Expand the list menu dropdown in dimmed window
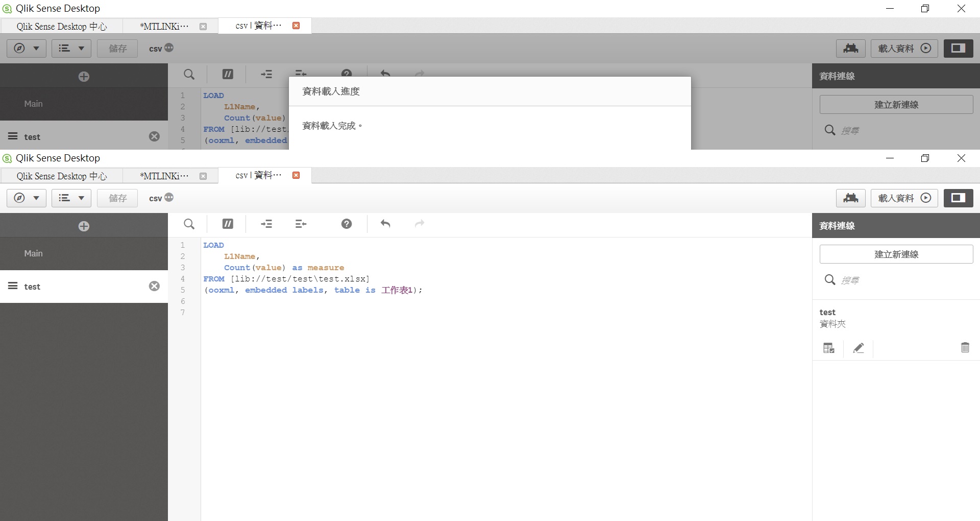Image resolution: width=980 pixels, height=521 pixels. [71, 48]
